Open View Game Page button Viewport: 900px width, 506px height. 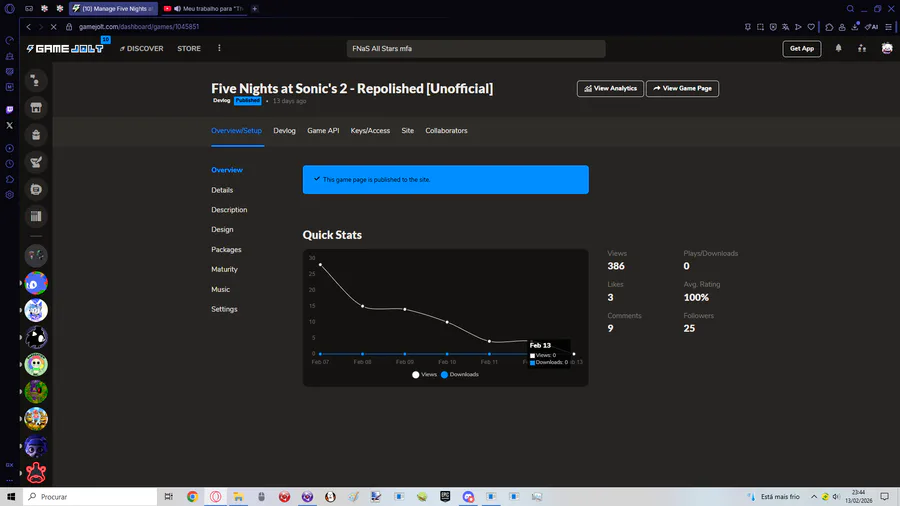tap(682, 88)
